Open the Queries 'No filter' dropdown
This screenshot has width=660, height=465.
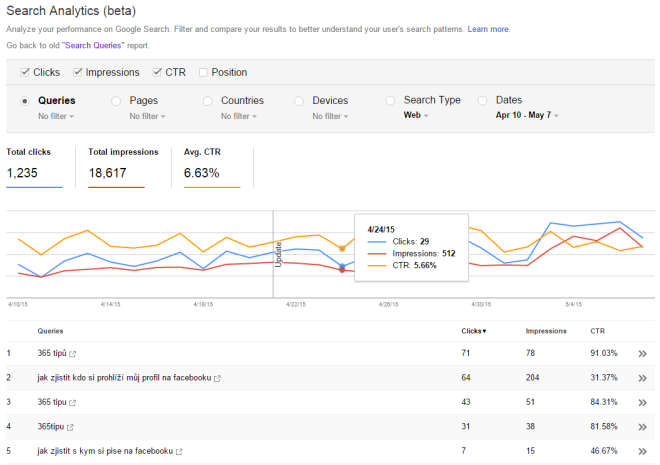pos(56,116)
